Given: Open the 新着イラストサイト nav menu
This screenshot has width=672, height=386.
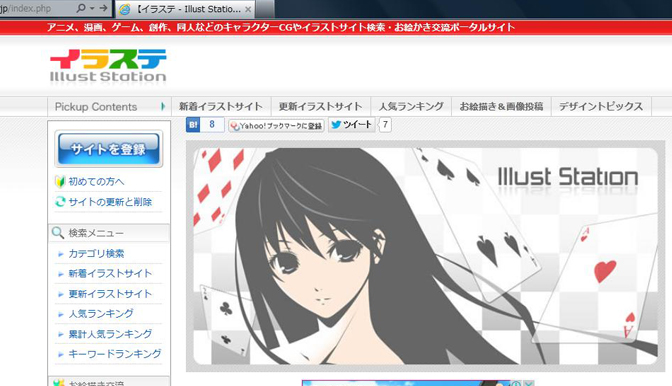Looking at the screenshot, I should point(221,106).
